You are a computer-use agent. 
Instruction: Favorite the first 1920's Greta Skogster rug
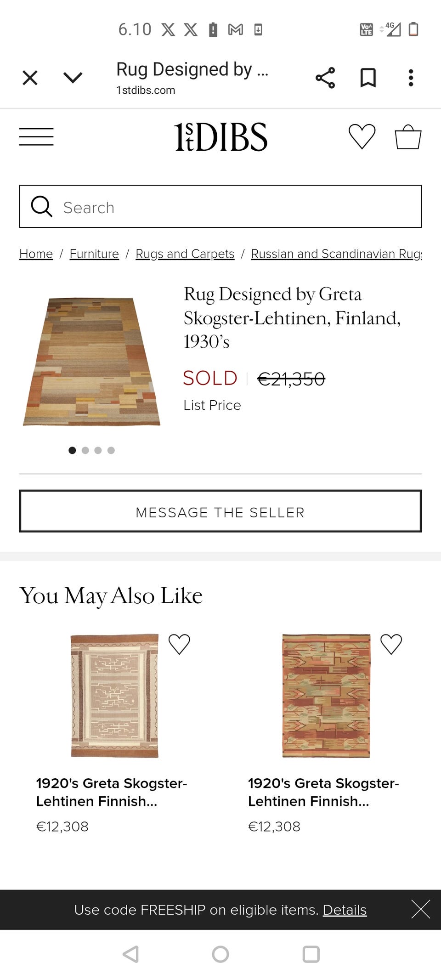click(x=179, y=644)
